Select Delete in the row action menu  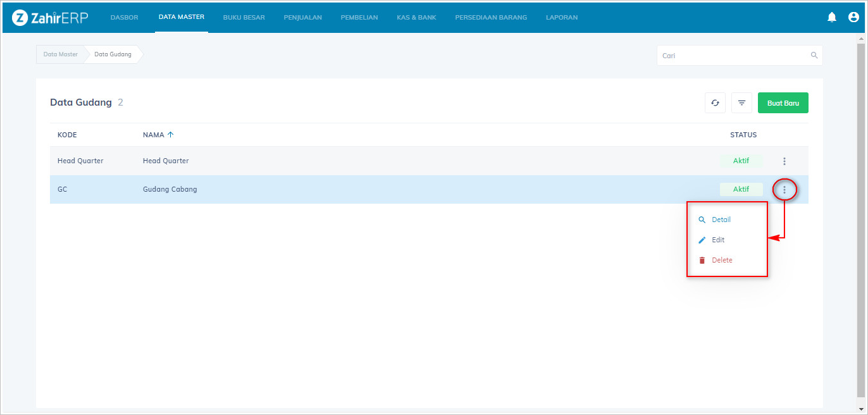click(x=721, y=261)
